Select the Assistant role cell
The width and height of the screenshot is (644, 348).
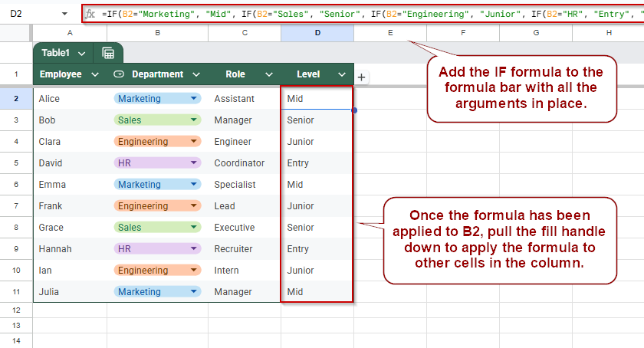tap(245, 99)
